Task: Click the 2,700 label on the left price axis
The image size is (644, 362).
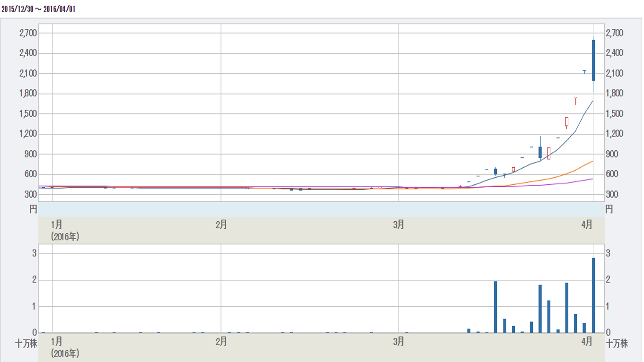Action: 28,33
